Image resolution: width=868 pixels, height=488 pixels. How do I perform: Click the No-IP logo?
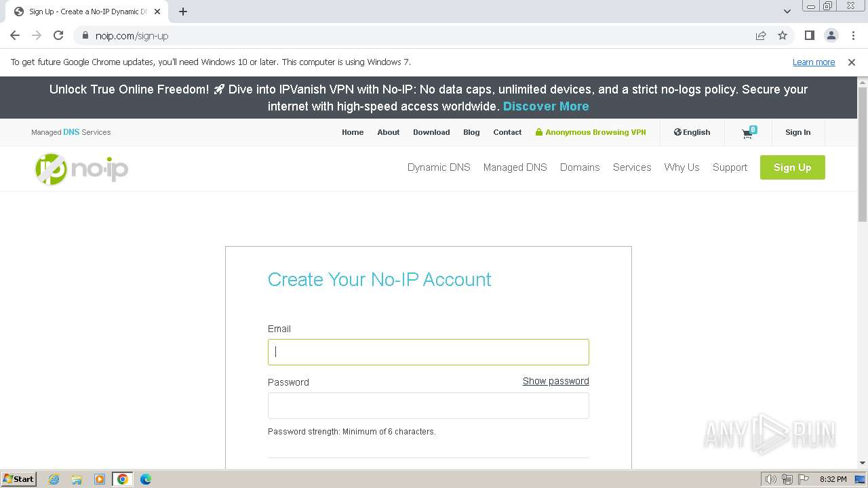pos(81,169)
